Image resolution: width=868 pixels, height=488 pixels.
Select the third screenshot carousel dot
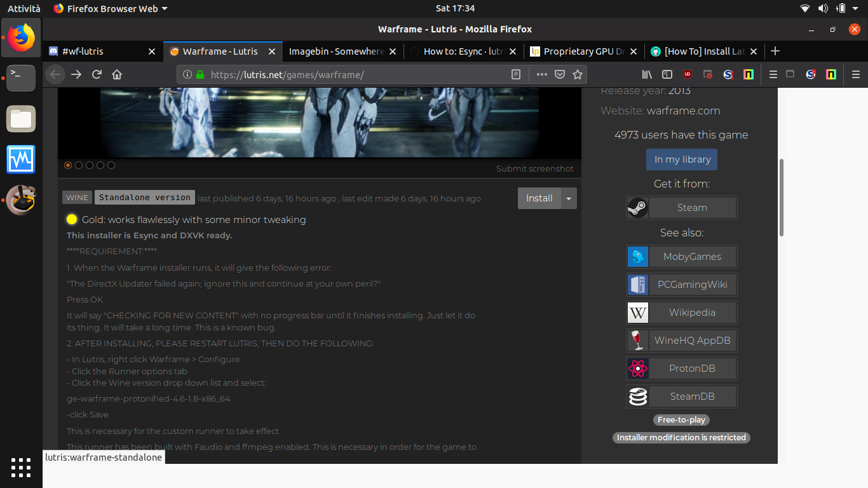[x=90, y=165]
